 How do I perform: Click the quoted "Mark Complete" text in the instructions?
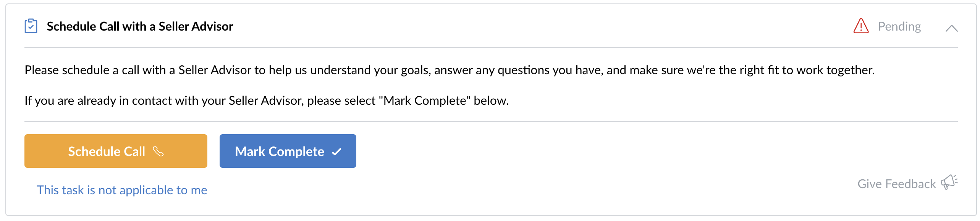(424, 101)
